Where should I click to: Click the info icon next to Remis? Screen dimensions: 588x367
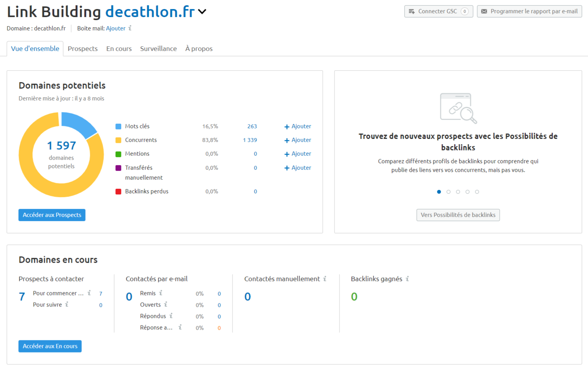click(161, 293)
